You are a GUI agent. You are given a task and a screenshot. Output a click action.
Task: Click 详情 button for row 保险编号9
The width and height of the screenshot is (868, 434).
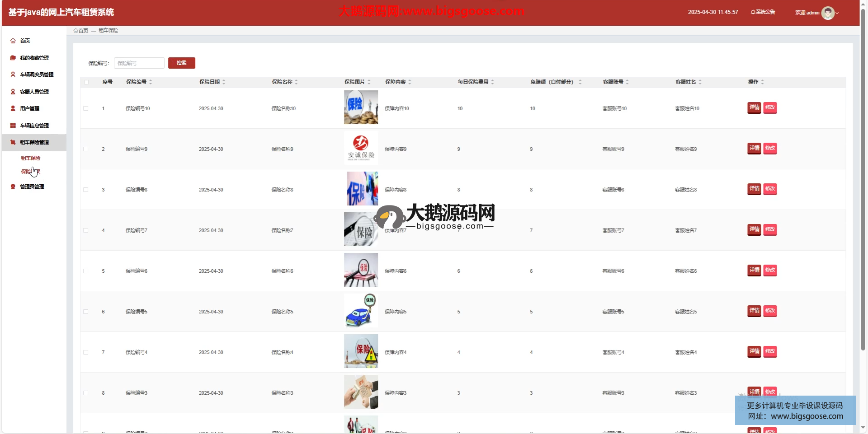click(x=754, y=148)
